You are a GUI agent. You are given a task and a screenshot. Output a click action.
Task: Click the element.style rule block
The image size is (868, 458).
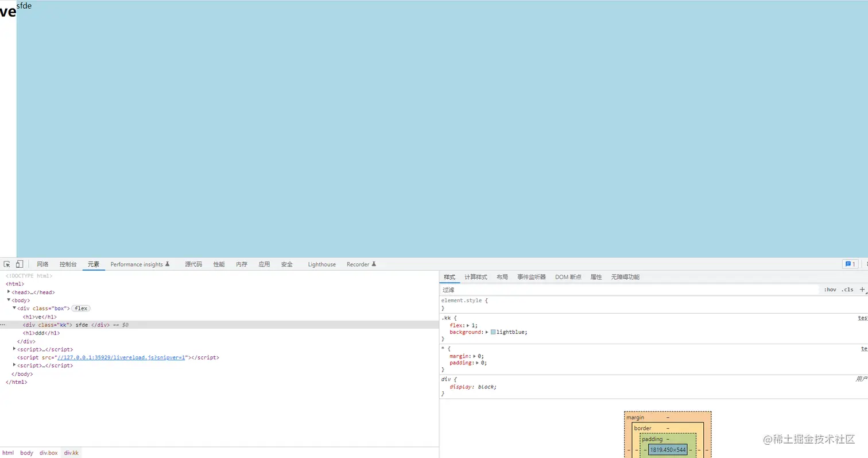coord(653,305)
